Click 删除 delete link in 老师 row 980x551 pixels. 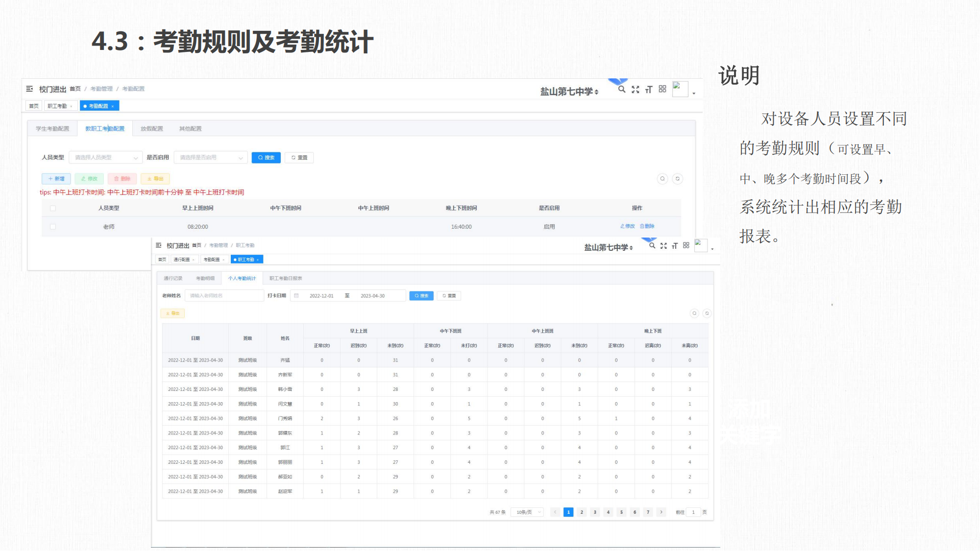click(647, 226)
